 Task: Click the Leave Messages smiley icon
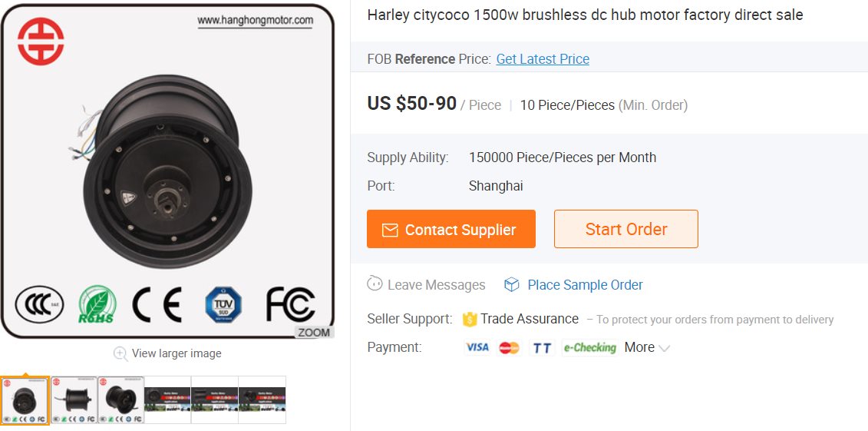point(375,283)
